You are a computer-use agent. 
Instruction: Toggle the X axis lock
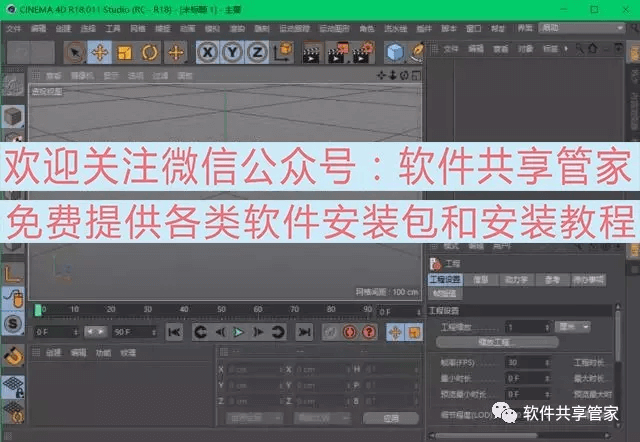click(x=207, y=52)
